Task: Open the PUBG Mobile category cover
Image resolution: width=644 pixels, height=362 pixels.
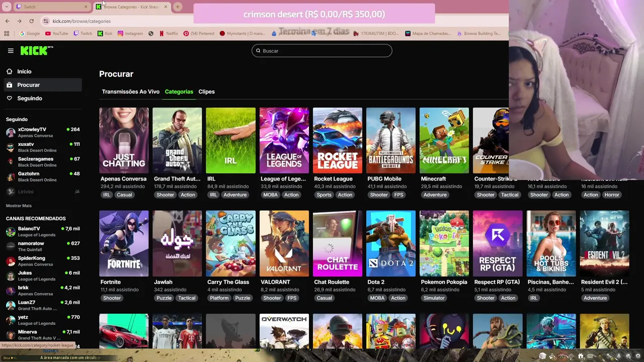Action: coord(391,140)
